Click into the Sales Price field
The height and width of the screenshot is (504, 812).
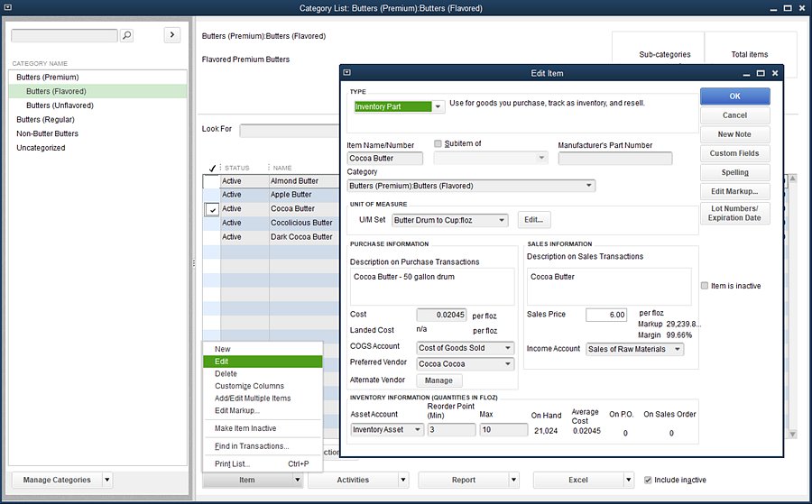(x=605, y=315)
